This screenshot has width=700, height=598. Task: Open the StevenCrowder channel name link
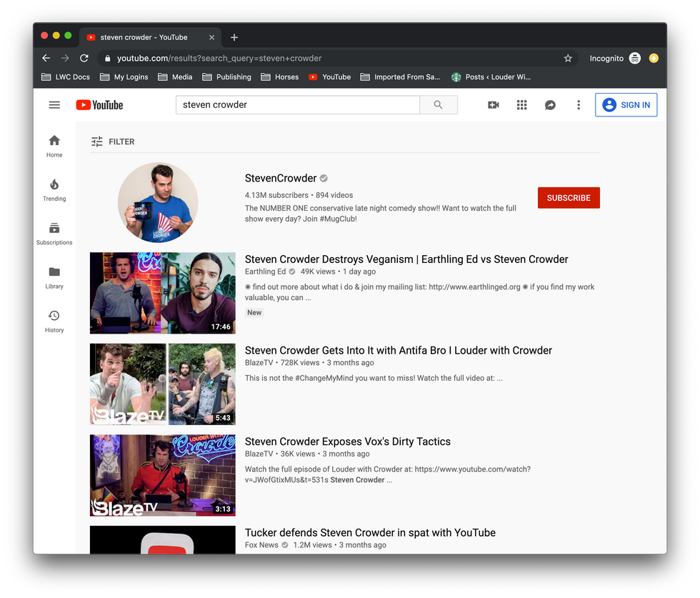pyautogui.click(x=280, y=178)
